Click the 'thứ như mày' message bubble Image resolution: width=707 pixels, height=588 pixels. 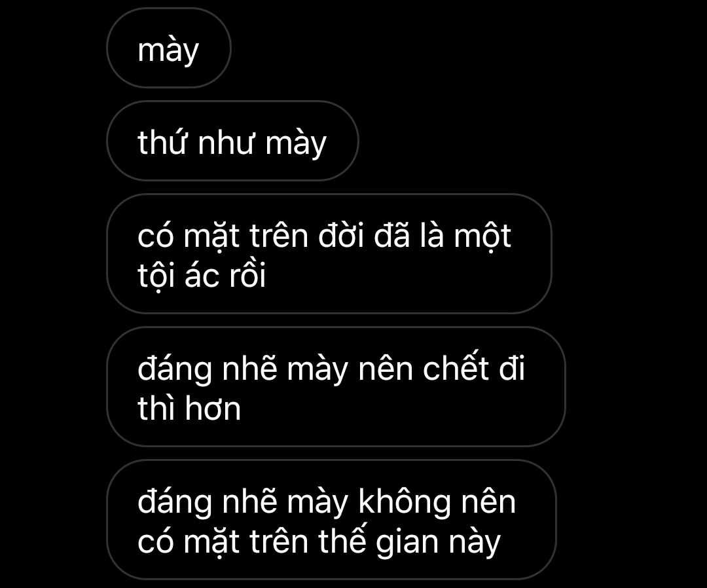(232, 141)
